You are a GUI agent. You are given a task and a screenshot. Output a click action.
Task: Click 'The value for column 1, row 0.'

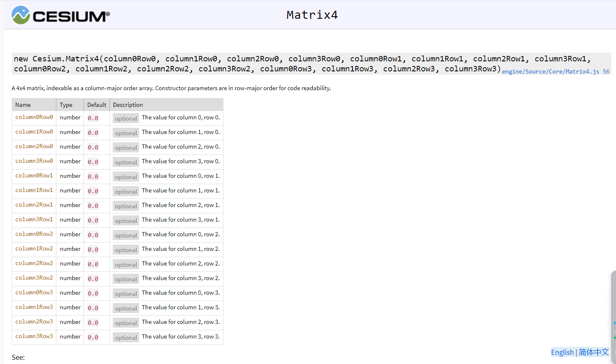(x=181, y=132)
